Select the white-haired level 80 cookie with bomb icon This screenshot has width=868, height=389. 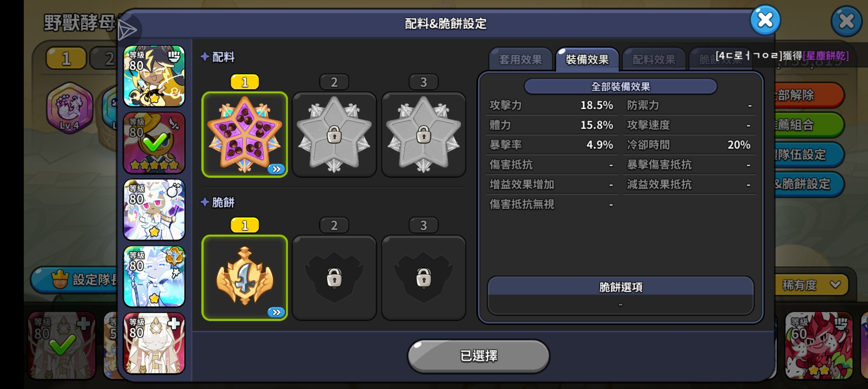(x=154, y=210)
